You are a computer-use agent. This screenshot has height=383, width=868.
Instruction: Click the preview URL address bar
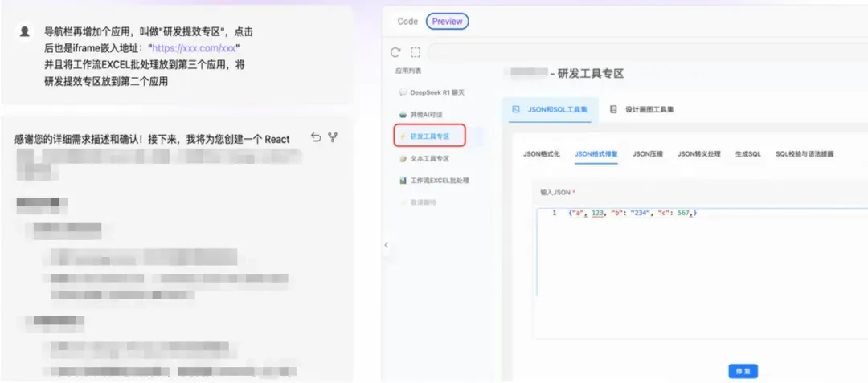pos(648,52)
